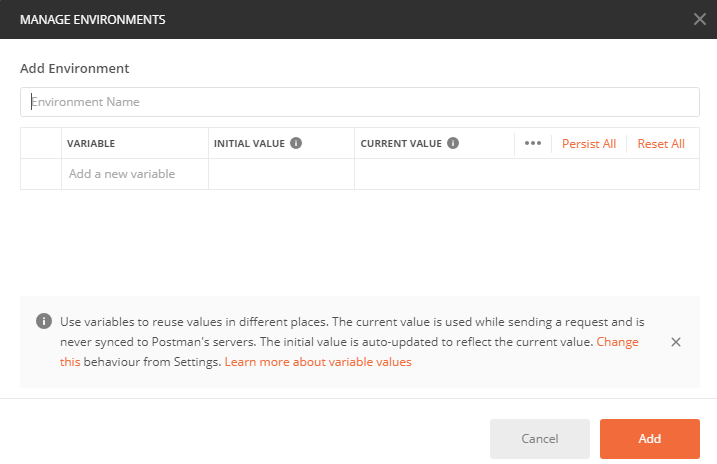Click the info icon beside INITIAL VALUE
This screenshot has width=717, height=464.
[296, 143]
